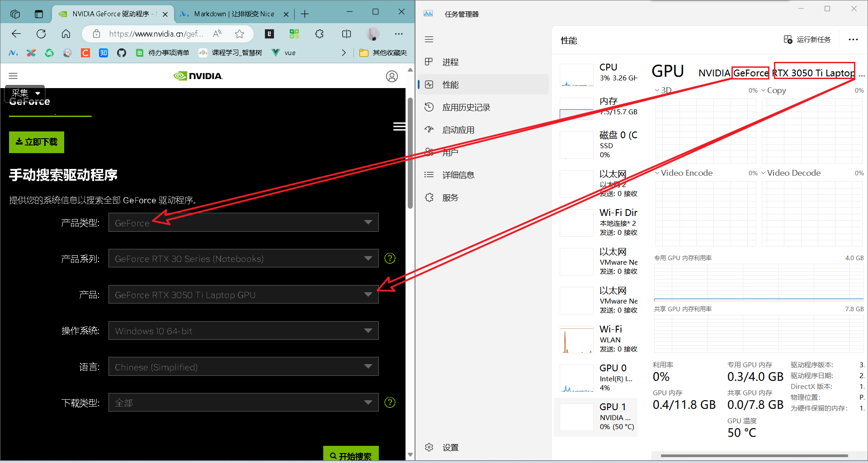Viewport: 868px width, 463px height.
Task: Click Task Manager horizontal scrollbar
Action: coord(754,455)
